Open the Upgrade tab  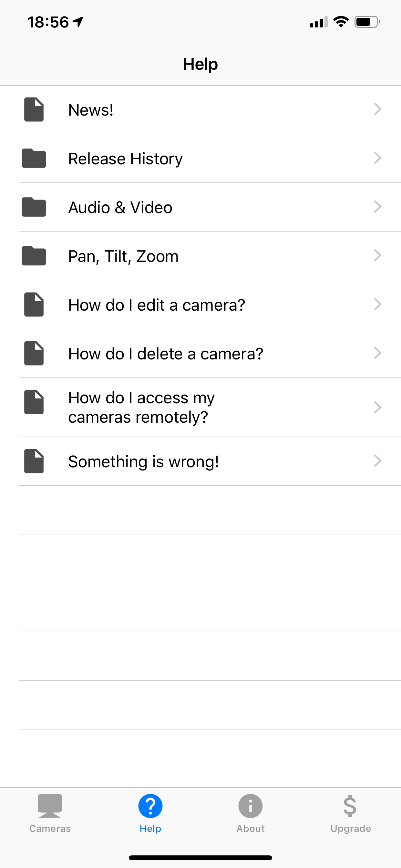tap(350, 813)
